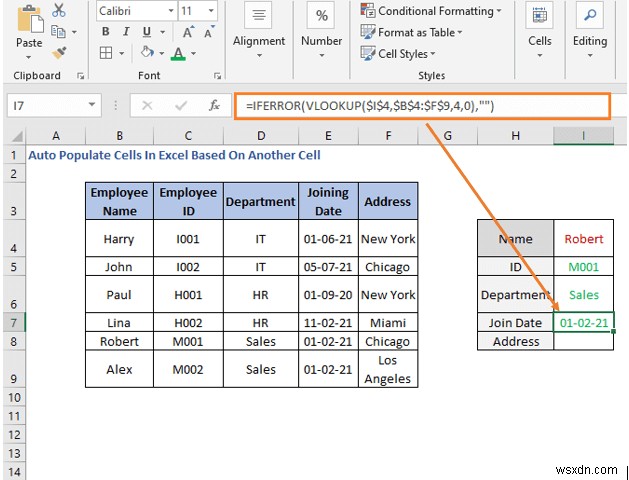
Task: Open the Copy dropdown arrow
Action: click(x=74, y=32)
